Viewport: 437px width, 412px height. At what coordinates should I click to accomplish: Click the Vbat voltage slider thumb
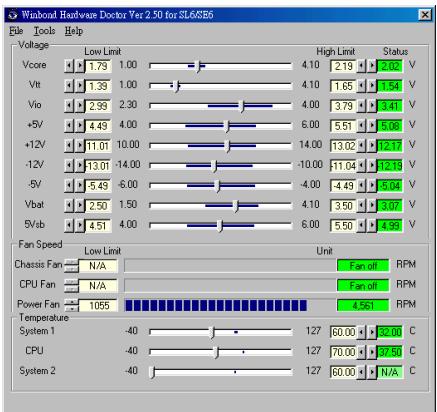pyautogui.click(x=236, y=206)
